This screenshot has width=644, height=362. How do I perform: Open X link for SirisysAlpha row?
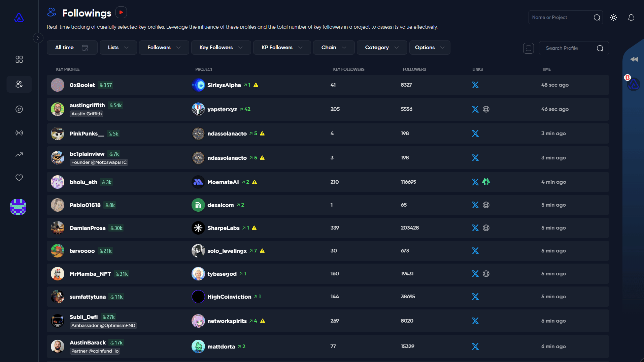(475, 85)
